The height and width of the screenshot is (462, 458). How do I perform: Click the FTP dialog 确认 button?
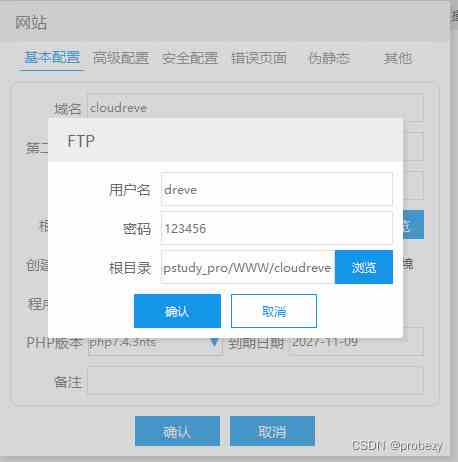[x=177, y=311]
